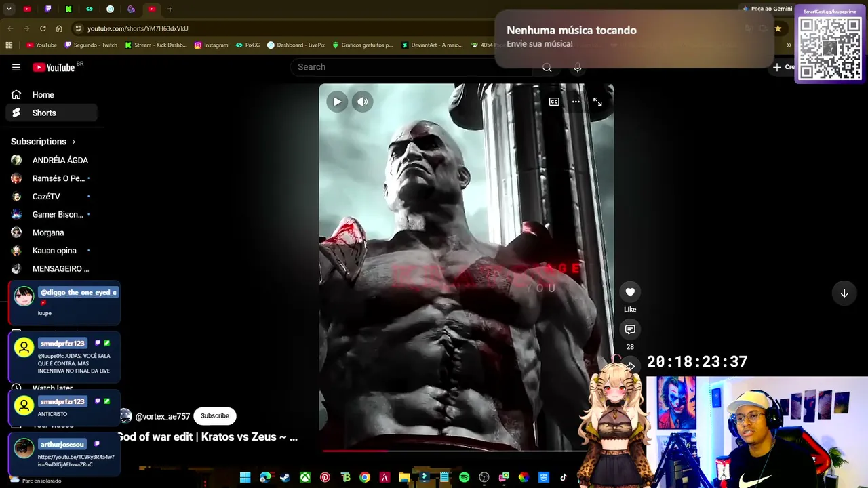This screenshot has height=488, width=868.
Task: Click the address bar URL
Action: click(138, 28)
